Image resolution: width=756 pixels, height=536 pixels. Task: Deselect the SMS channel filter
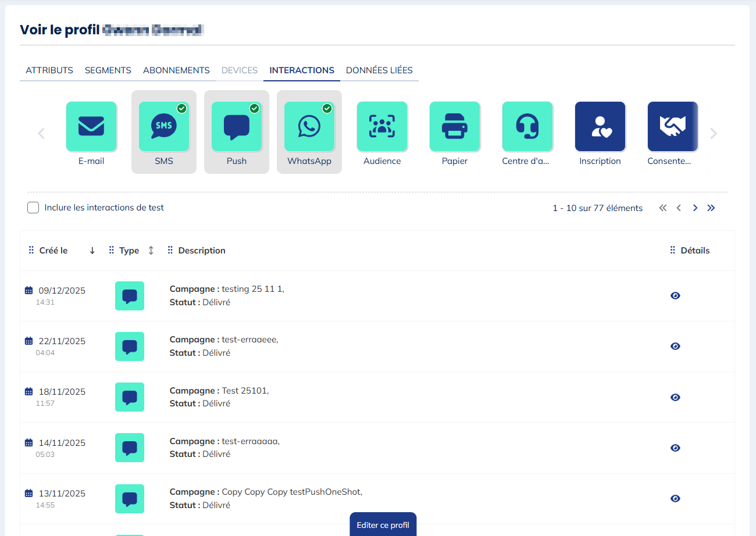[x=164, y=127]
